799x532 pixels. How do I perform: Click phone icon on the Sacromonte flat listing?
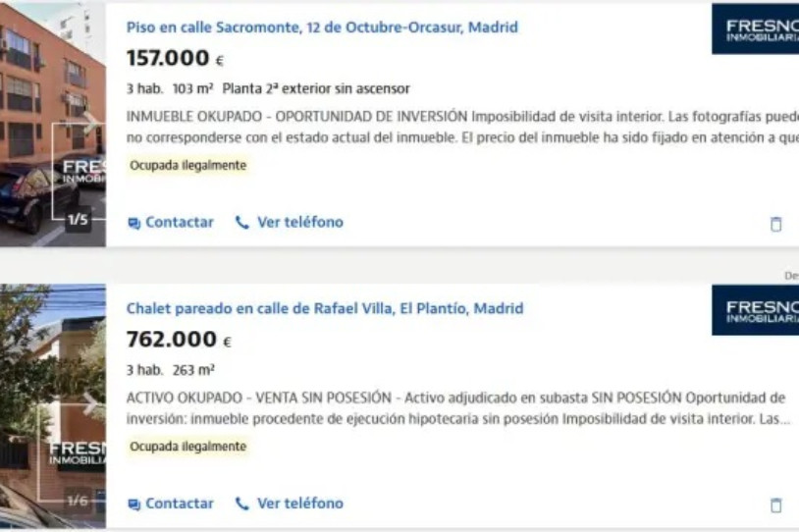pos(242,223)
